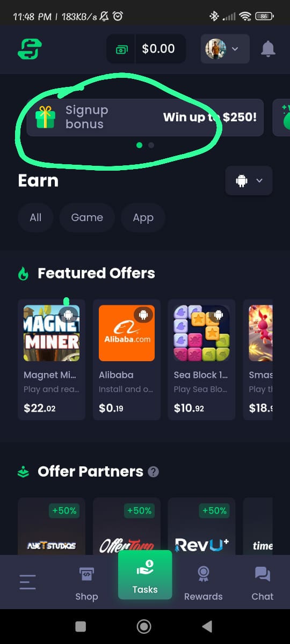Select the App filter chip
The width and height of the screenshot is (290, 644).
click(x=143, y=217)
